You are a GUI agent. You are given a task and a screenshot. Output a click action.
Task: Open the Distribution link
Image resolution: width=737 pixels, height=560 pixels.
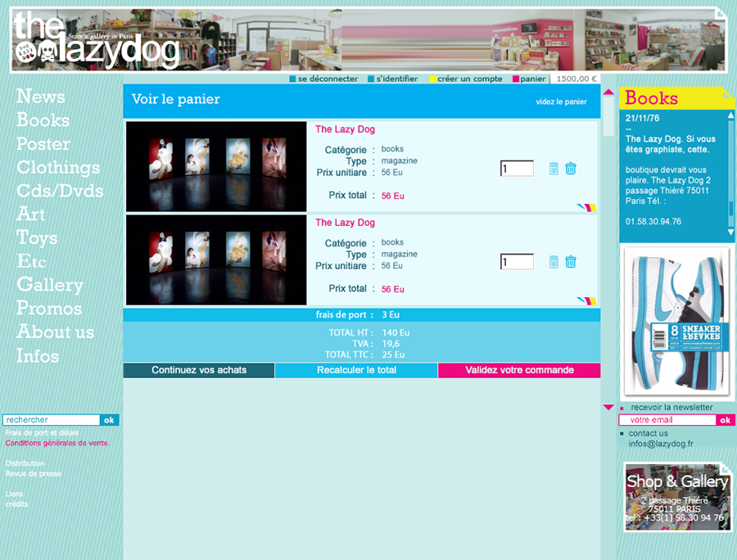[x=25, y=463]
